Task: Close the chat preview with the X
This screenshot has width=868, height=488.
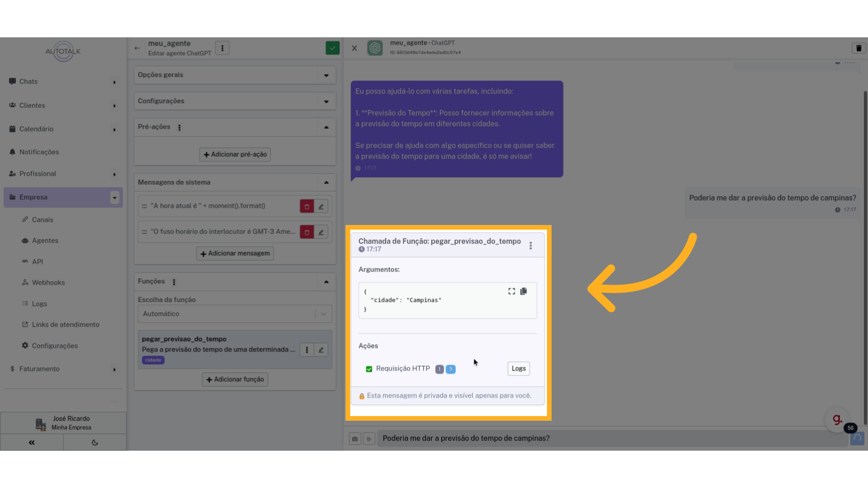Action: 354,48
